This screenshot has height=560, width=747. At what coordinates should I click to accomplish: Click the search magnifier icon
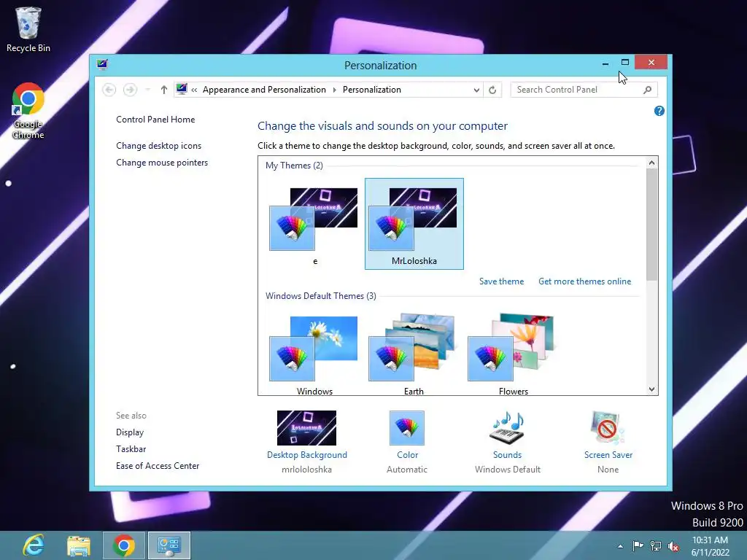[x=647, y=90]
